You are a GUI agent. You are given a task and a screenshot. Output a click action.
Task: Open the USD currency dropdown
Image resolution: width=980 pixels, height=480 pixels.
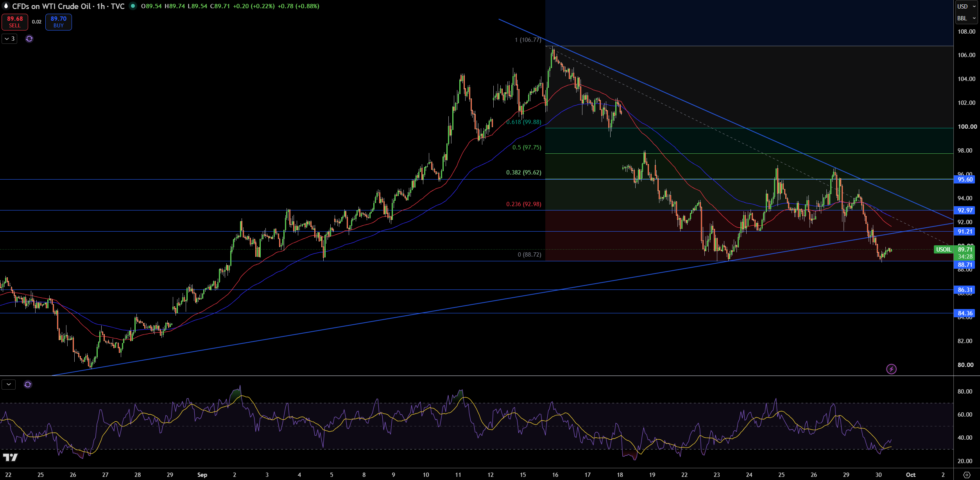tap(966, 6)
